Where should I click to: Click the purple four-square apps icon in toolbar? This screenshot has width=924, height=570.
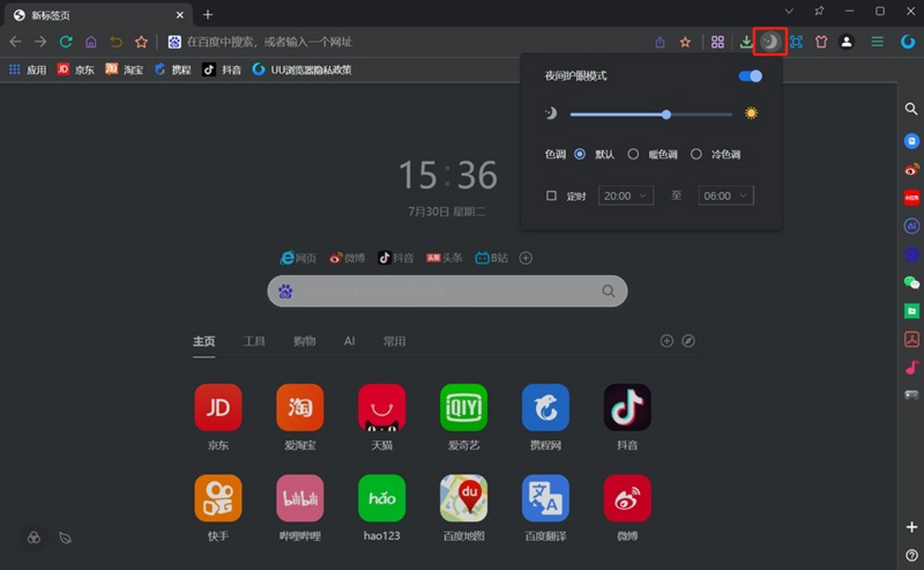coord(718,42)
